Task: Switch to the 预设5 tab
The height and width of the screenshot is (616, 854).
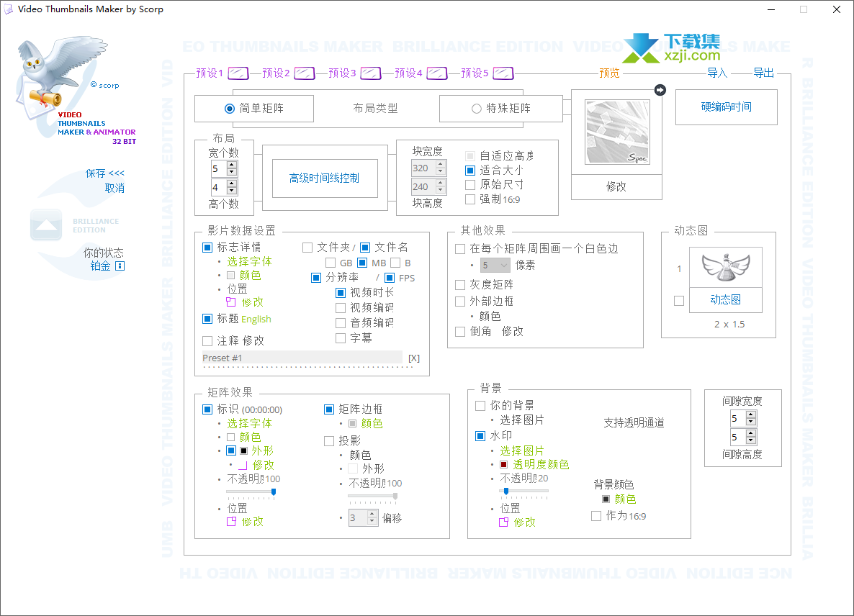Action: pos(475,73)
